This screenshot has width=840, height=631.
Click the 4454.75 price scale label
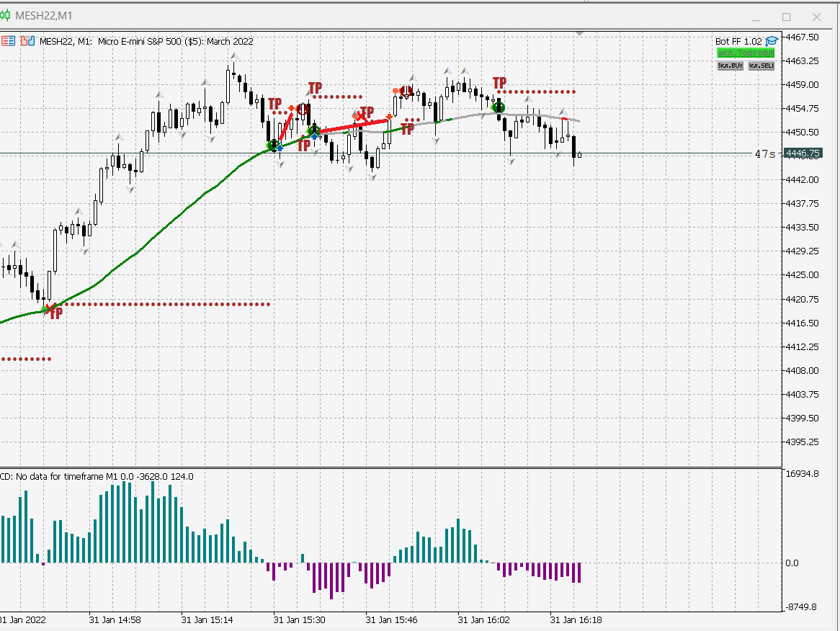(x=802, y=108)
